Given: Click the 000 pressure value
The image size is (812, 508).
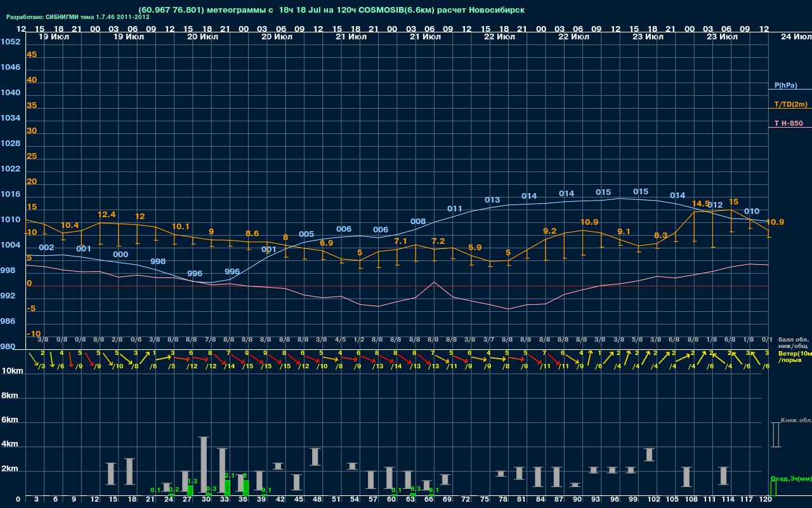Looking at the screenshot, I should click(121, 255).
